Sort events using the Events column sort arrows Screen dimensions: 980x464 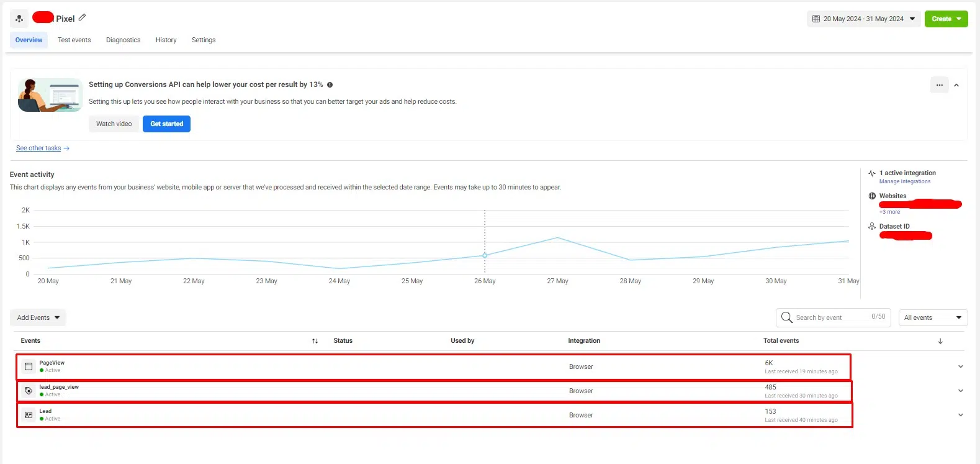click(315, 341)
